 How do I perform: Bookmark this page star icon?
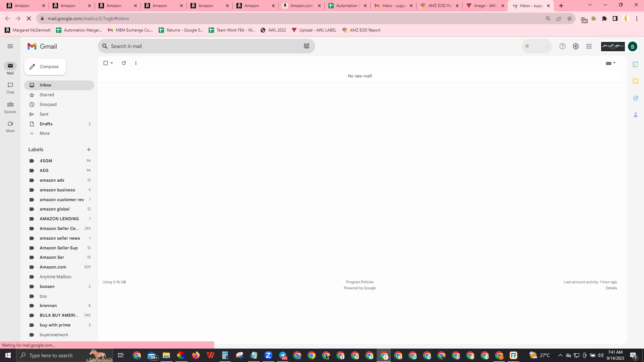click(x=569, y=19)
